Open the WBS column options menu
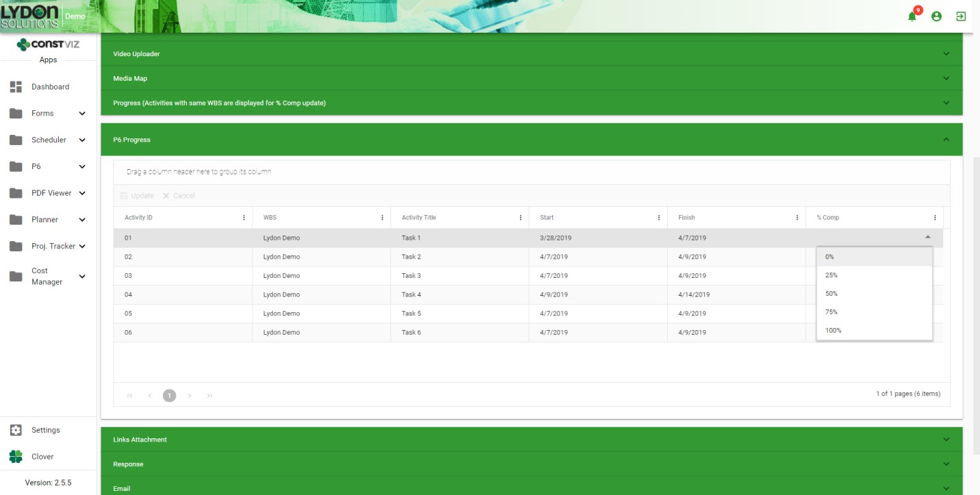 (x=383, y=217)
